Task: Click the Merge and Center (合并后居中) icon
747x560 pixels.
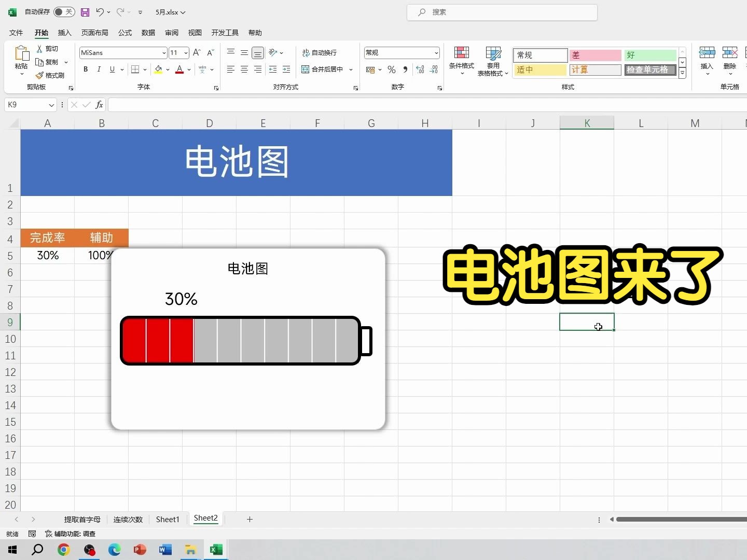Action: click(323, 69)
